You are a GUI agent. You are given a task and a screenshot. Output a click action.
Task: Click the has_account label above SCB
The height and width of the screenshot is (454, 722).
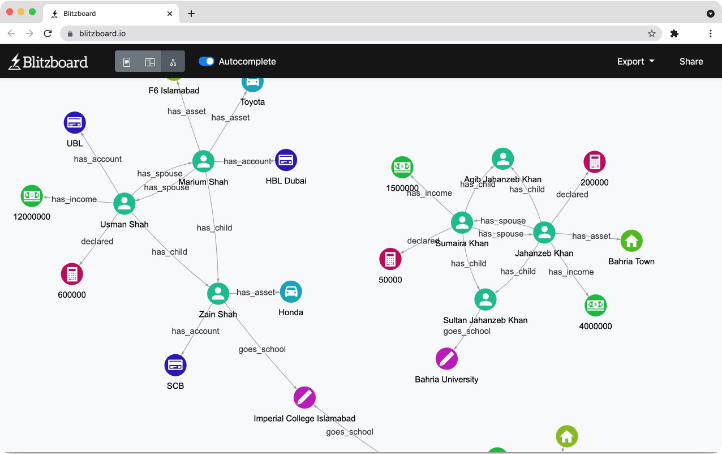click(x=195, y=331)
